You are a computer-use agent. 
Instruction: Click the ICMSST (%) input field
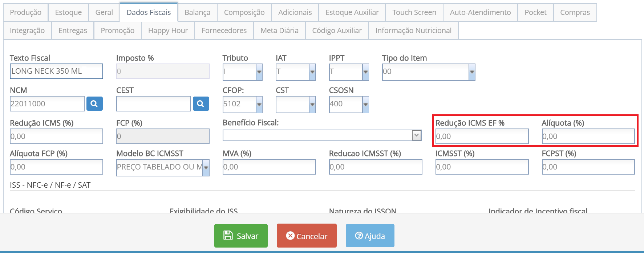pos(482,167)
